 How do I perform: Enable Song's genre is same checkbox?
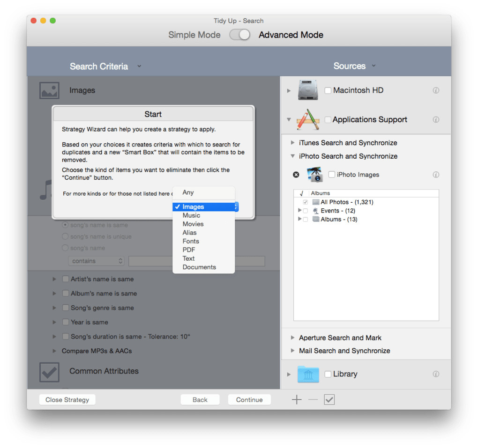pyautogui.click(x=65, y=308)
